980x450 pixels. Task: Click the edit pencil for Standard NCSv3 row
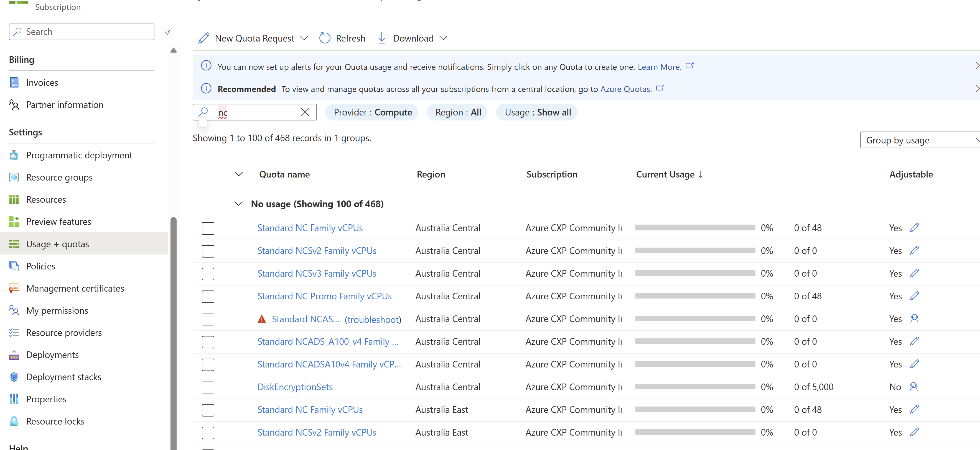click(914, 273)
